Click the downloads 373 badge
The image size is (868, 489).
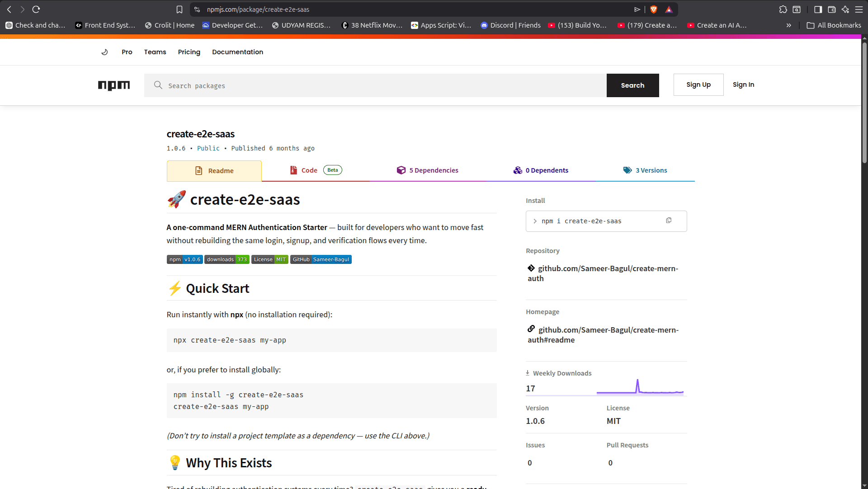coord(227,259)
